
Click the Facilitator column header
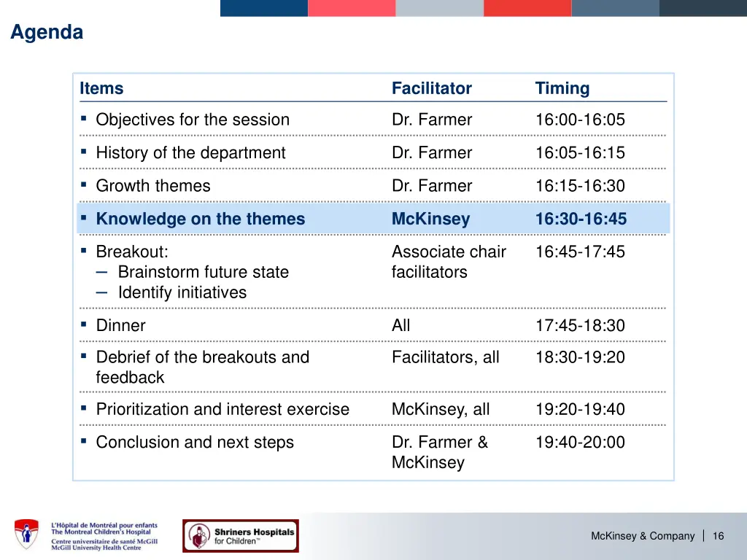(432, 88)
